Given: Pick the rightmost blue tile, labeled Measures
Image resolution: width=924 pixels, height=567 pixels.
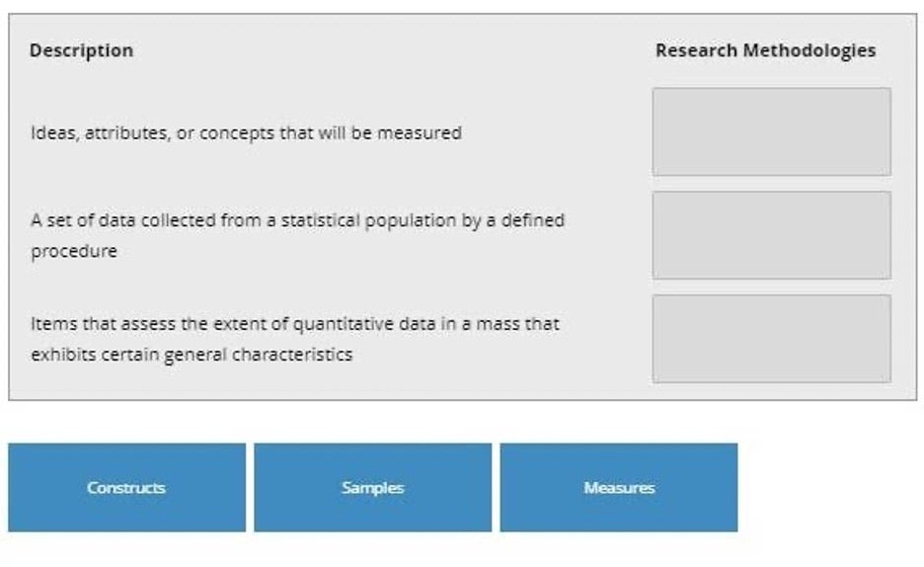Looking at the screenshot, I should pyautogui.click(x=619, y=487).
